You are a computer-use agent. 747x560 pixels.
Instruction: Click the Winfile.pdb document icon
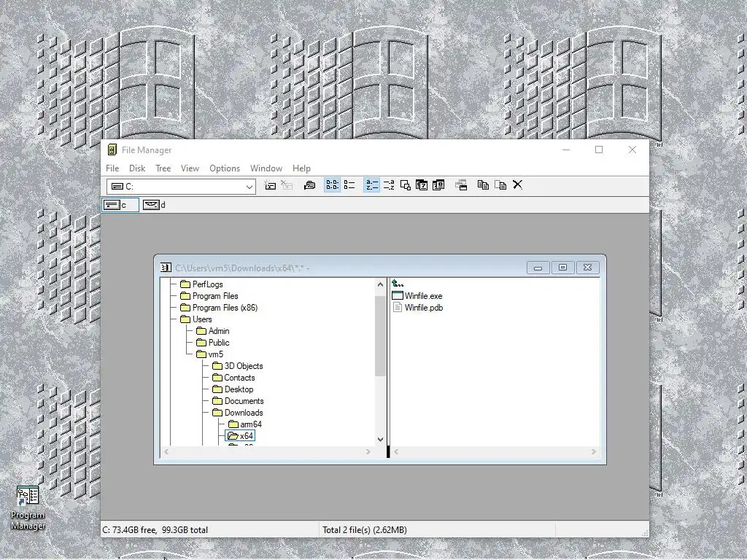point(398,308)
